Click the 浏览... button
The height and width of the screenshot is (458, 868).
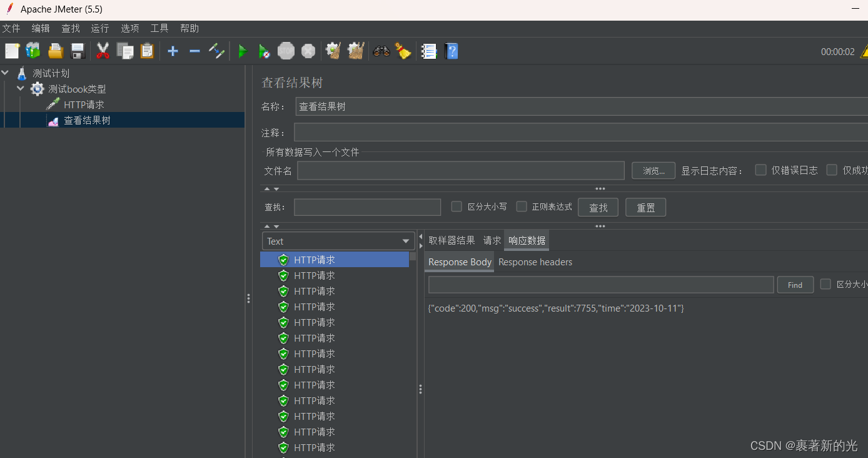coord(654,171)
